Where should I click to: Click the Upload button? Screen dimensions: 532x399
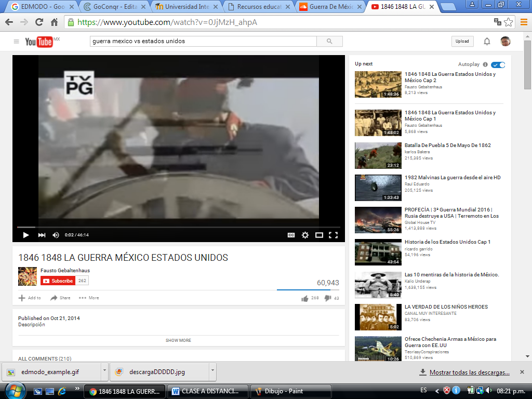click(x=462, y=41)
